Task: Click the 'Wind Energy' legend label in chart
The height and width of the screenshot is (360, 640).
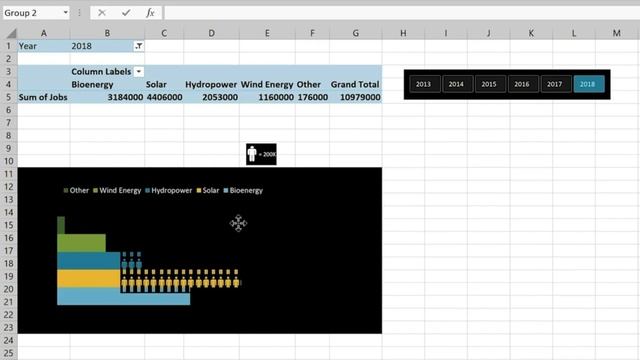Action: (x=120, y=190)
